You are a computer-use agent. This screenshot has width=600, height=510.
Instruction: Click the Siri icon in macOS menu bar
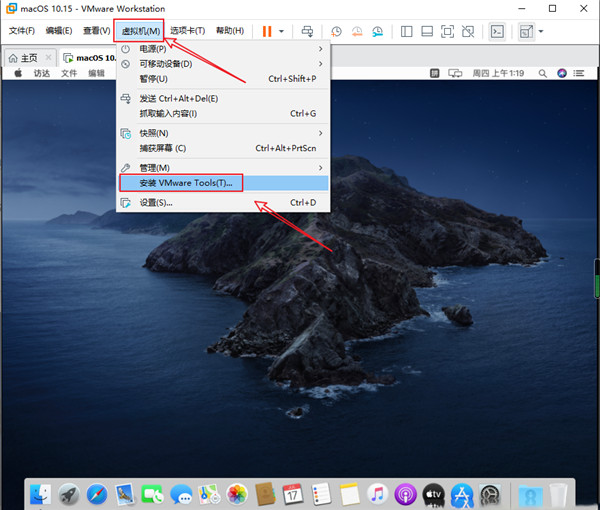tap(562, 73)
